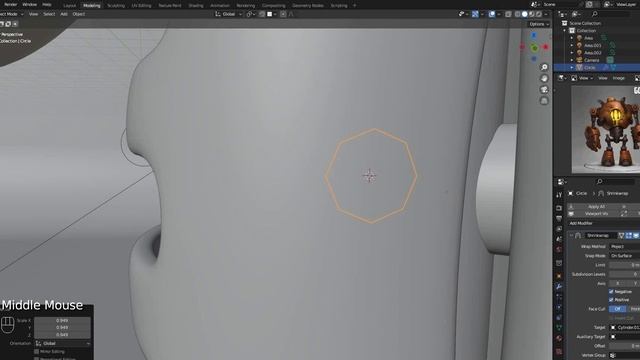Image resolution: width=640 pixels, height=360 pixels.
Task: Open the Output properties tab
Action: point(559,218)
